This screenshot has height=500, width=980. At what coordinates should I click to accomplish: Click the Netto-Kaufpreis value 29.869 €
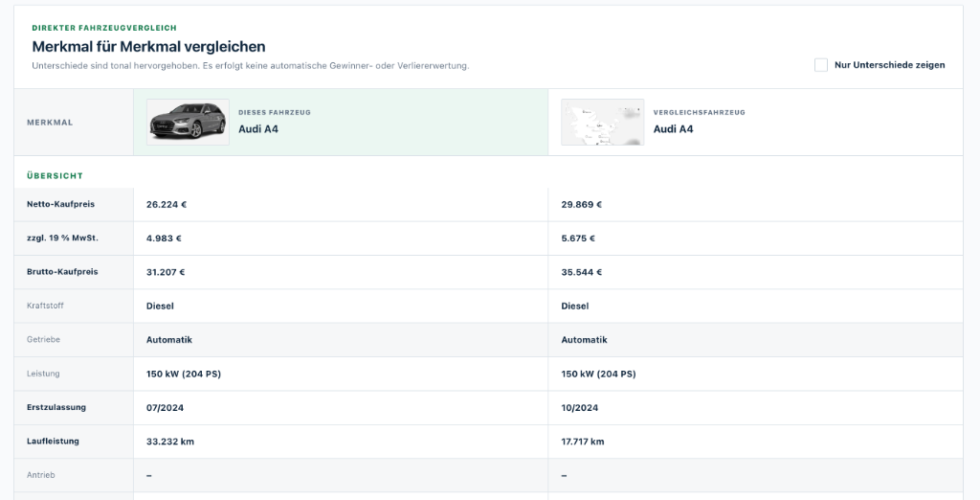tap(581, 205)
